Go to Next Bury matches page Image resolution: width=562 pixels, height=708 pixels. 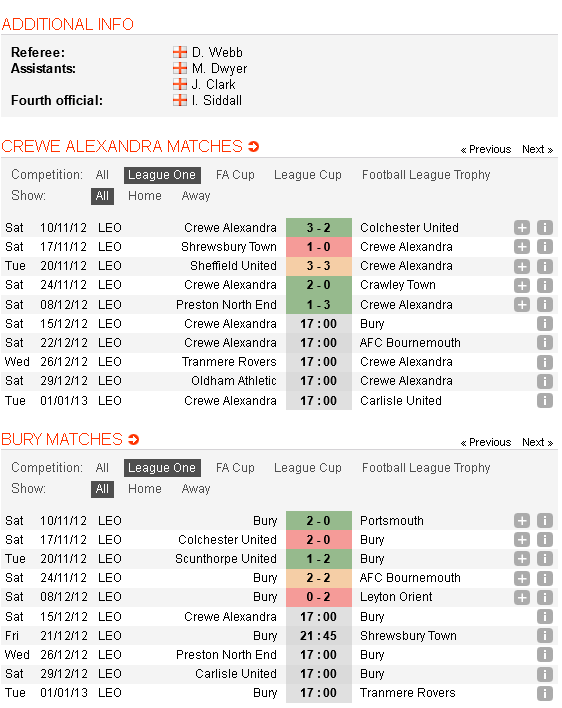537,442
